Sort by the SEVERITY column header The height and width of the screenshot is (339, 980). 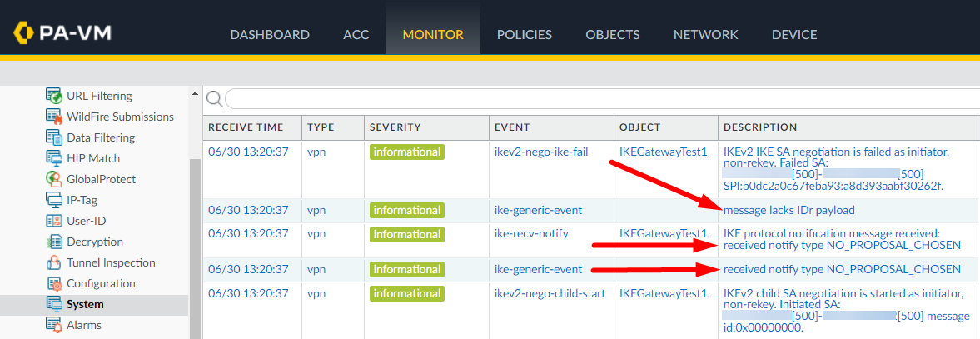coord(395,127)
